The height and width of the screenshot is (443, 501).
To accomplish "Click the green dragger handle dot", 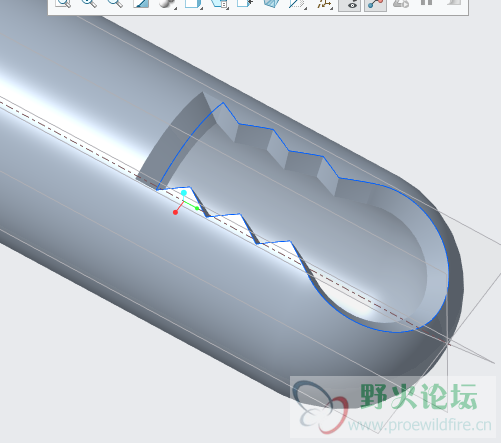I will pos(197,208).
